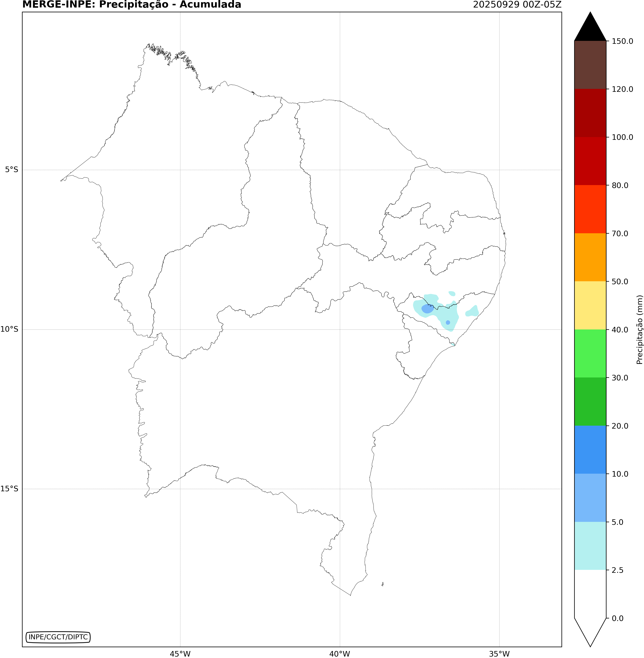Click the pale cyan 2.5–5 colorbar segment
Viewport: 644px width, 658px height.
pyautogui.click(x=590, y=546)
